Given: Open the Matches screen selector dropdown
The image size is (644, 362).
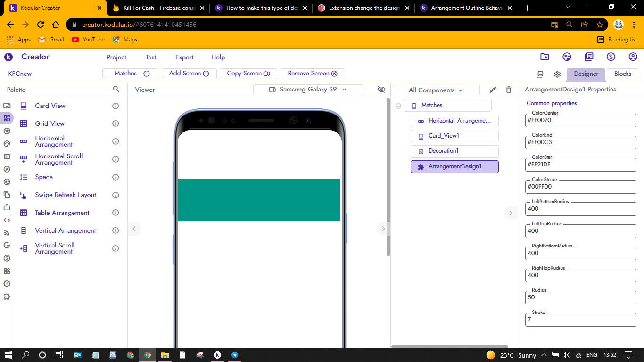Looking at the screenshot, I should point(130,74).
